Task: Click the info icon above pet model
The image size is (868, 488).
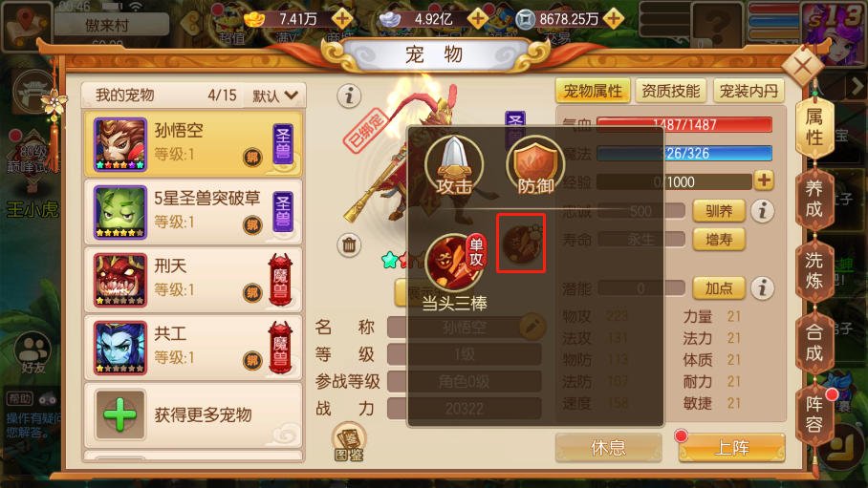Action: [x=349, y=95]
